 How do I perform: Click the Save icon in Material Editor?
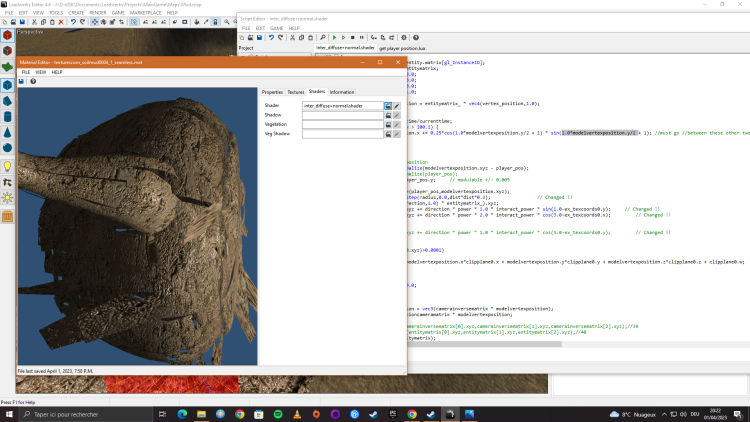click(x=22, y=82)
